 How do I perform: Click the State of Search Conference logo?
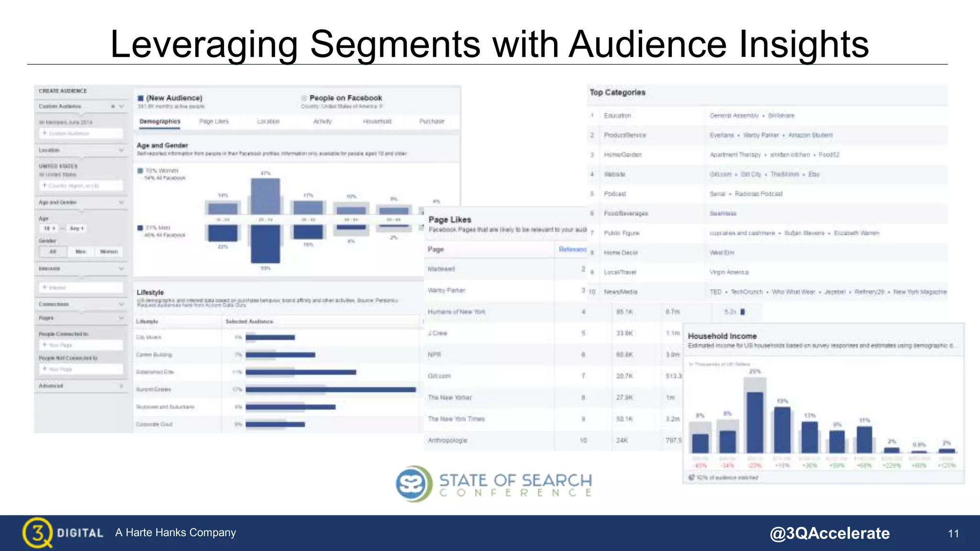click(x=494, y=484)
